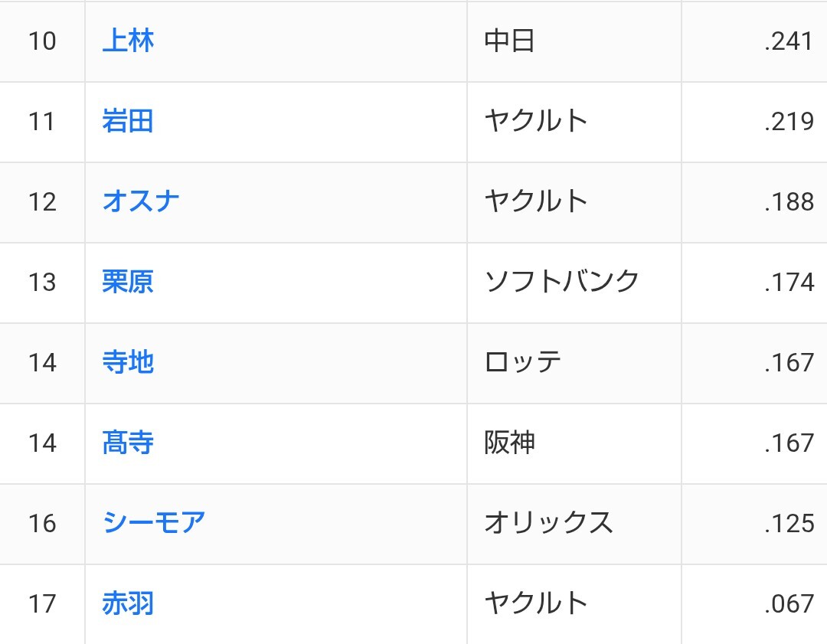Image resolution: width=827 pixels, height=644 pixels.
Task: Click the rank 10 cell
Action: click(42, 41)
